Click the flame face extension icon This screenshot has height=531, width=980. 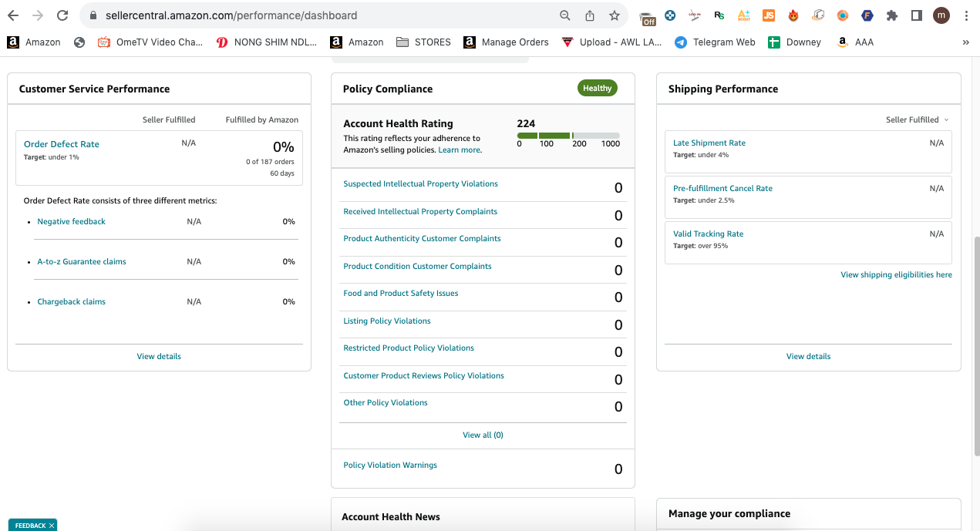[x=793, y=15]
